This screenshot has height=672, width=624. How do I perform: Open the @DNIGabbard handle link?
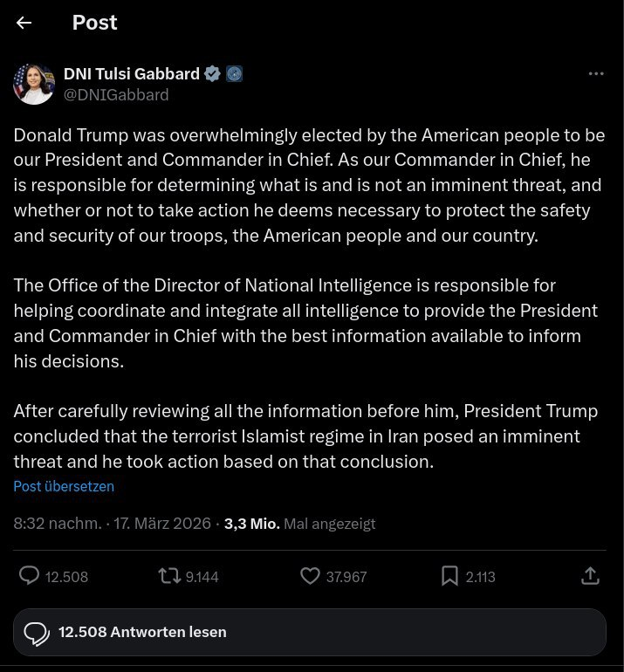[x=116, y=94]
